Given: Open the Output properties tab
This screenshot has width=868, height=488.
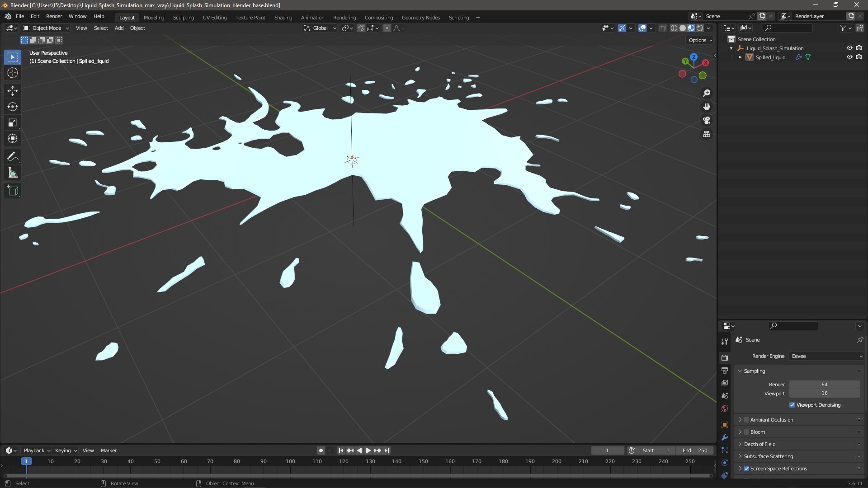Looking at the screenshot, I should click(725, 371).
